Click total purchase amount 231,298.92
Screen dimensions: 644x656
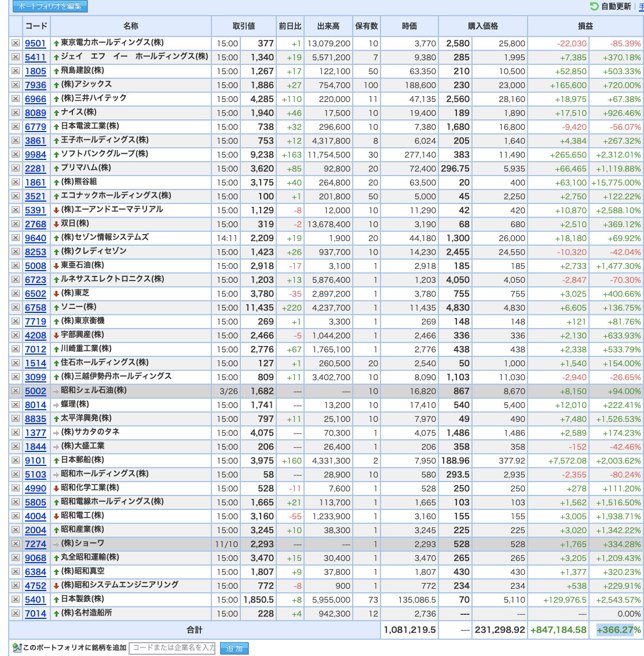click(x=500, y=630)
